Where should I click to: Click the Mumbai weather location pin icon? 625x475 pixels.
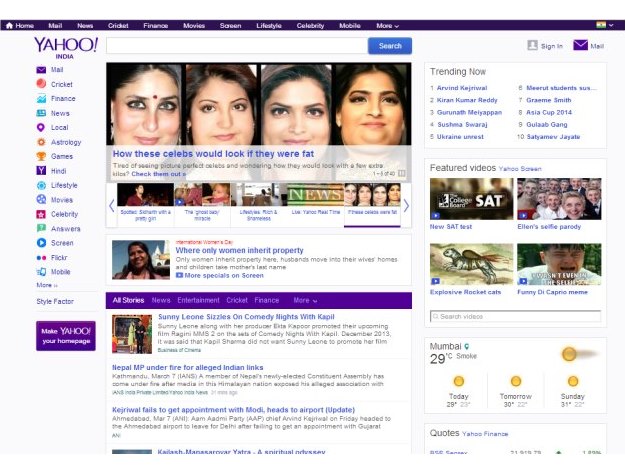(467, 346)
